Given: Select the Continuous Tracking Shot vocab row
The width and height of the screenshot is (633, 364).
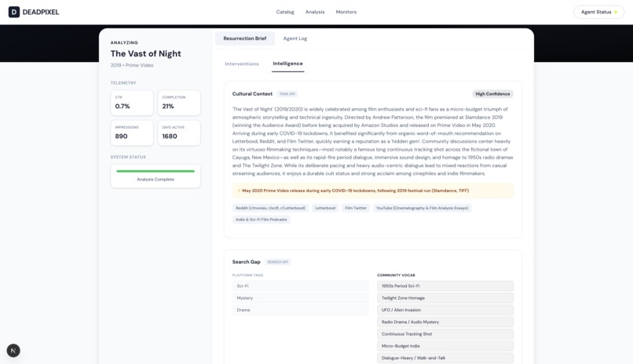Looking at the screenshot, I should pyautogui.click(x=445, y=333).
